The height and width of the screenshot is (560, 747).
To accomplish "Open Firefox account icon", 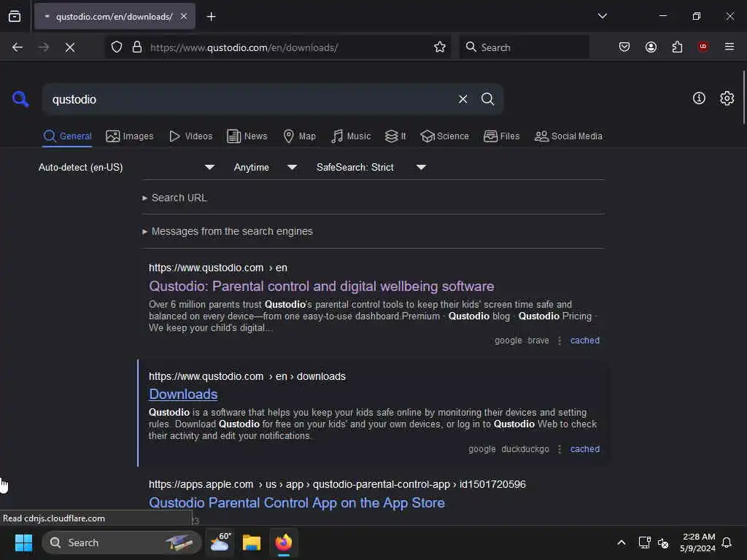I will [651, 47].
